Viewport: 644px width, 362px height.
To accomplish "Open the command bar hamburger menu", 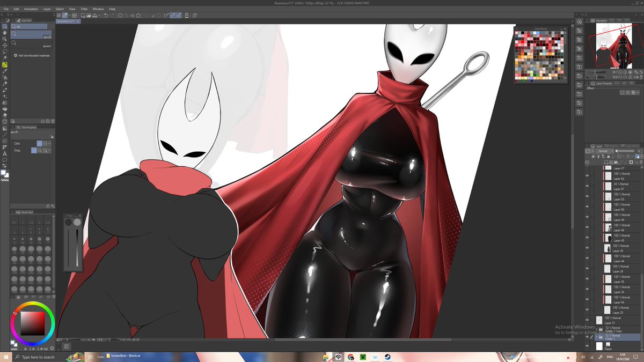I will click(58, 16).
